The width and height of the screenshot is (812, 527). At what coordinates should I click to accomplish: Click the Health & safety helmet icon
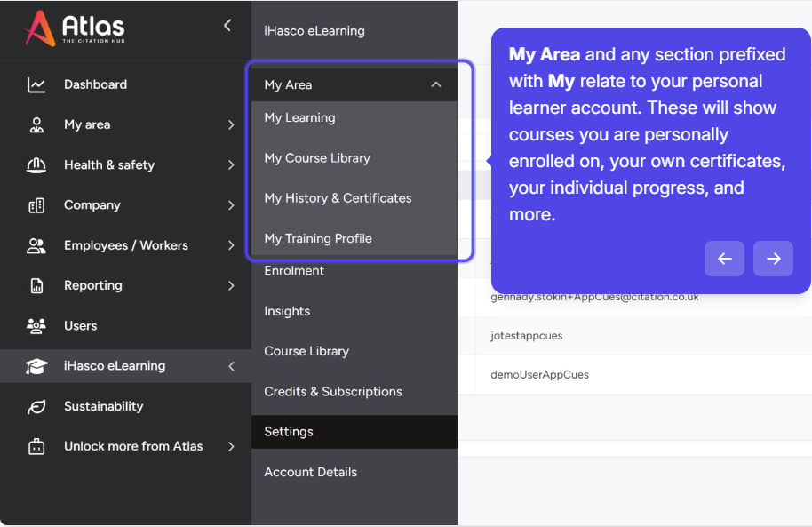pos(36,165)
